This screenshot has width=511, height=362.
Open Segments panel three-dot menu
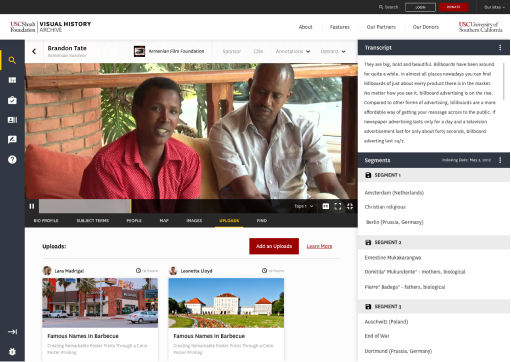pyautogui.click(x=500, y=160)
